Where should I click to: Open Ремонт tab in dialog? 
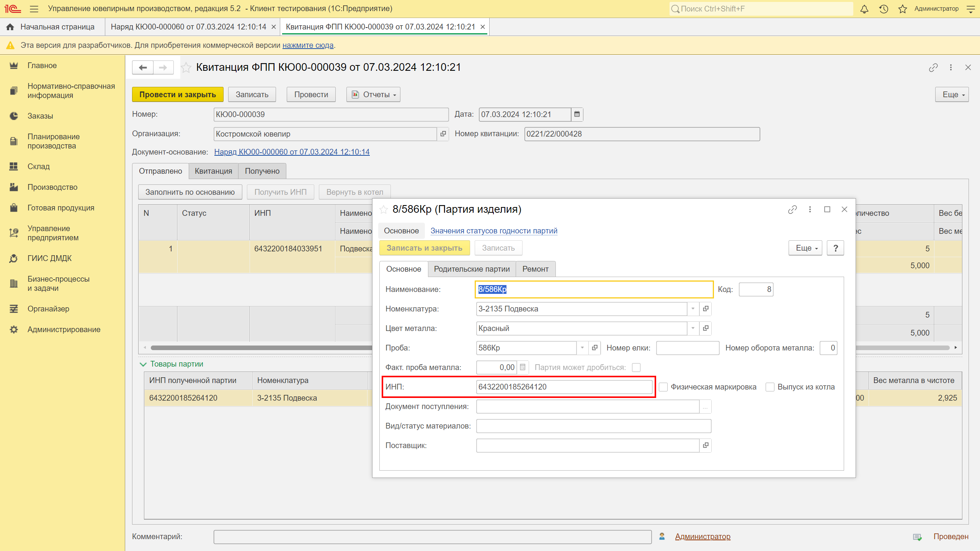point(536,269)
